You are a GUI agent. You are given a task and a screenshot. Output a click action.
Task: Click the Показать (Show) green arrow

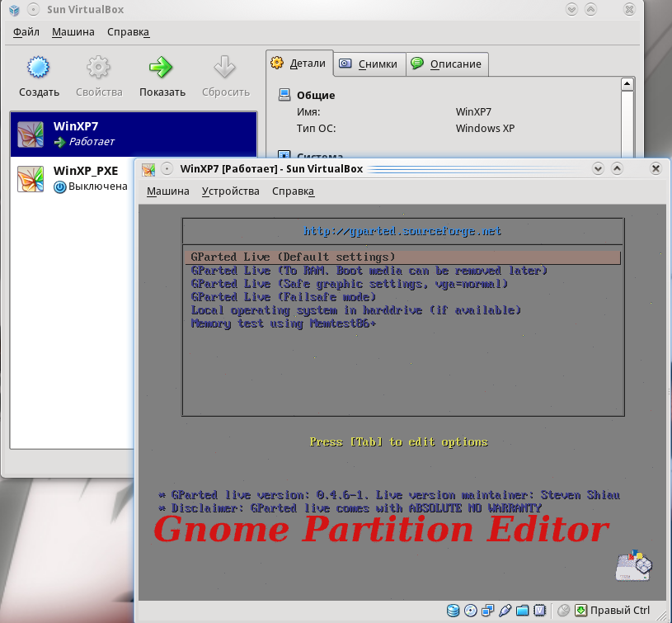(x=161, y=67)
